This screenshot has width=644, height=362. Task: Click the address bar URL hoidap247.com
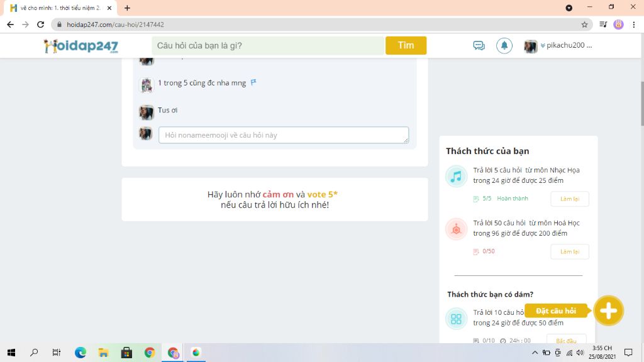point(116,25)
